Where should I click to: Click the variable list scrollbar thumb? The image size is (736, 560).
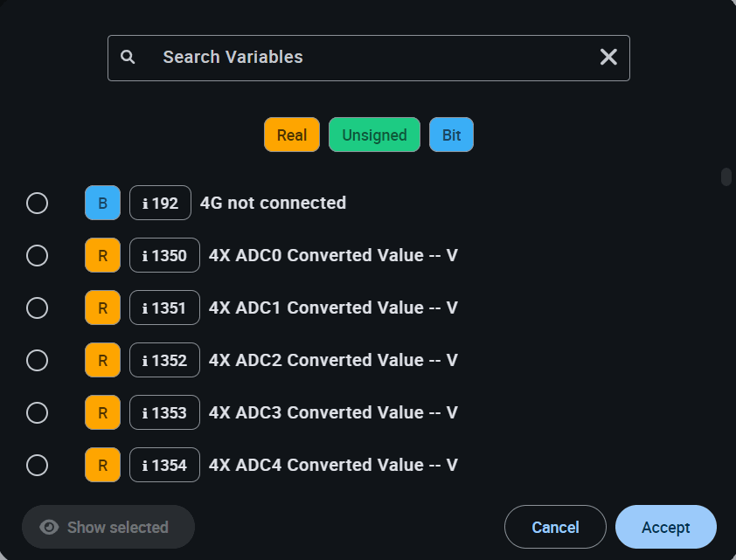(726, 176)
